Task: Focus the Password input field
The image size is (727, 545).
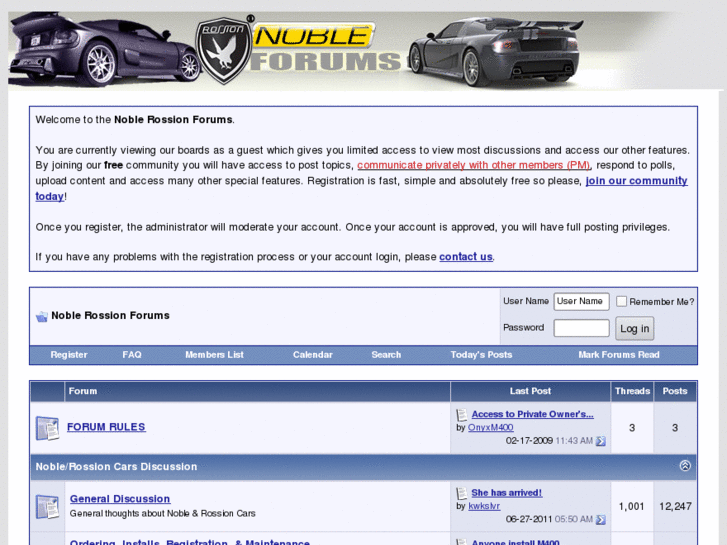Action: [581, 328]
